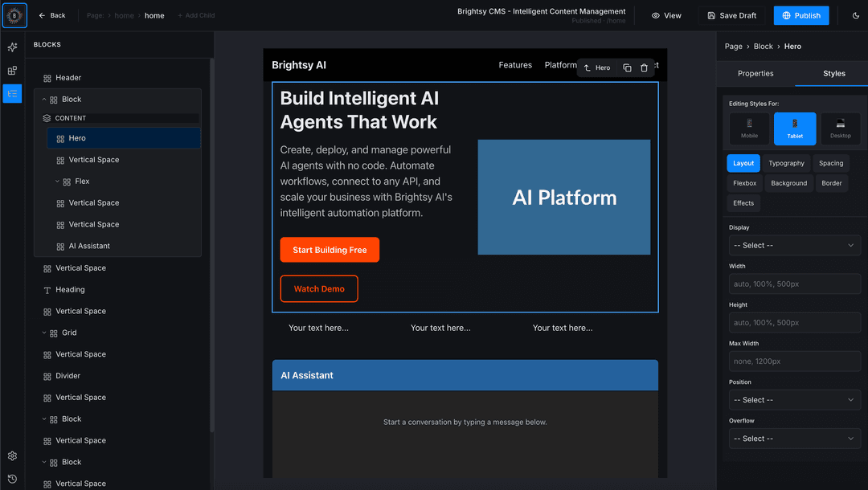The image size is (868, 490).
Task: Click the blocks/components icon in left sidebar
Action: click(12, 71)
